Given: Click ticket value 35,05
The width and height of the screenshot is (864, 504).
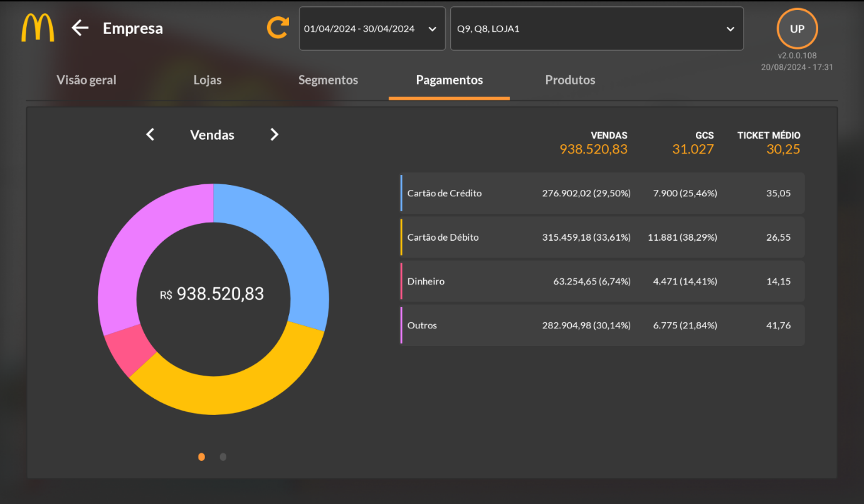Looking at the screenshot, I should (779, 193).
